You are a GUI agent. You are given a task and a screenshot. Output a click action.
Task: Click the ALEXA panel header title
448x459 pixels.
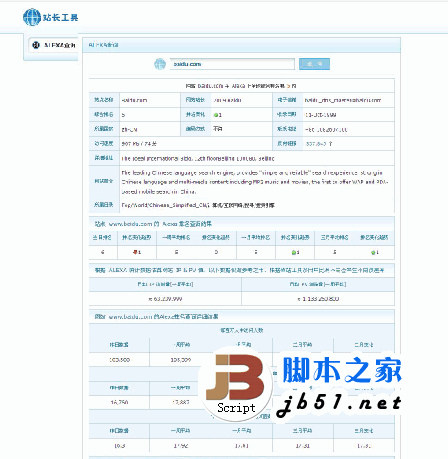tap(103, 45)
